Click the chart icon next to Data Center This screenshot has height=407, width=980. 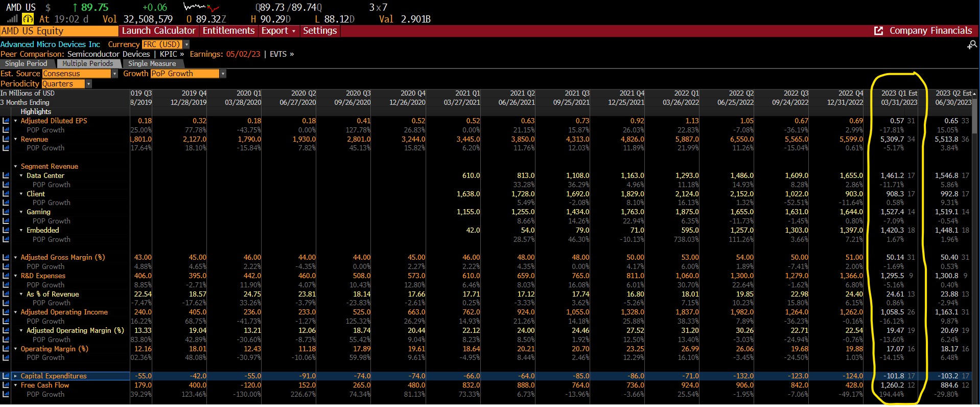click(6, 175)
